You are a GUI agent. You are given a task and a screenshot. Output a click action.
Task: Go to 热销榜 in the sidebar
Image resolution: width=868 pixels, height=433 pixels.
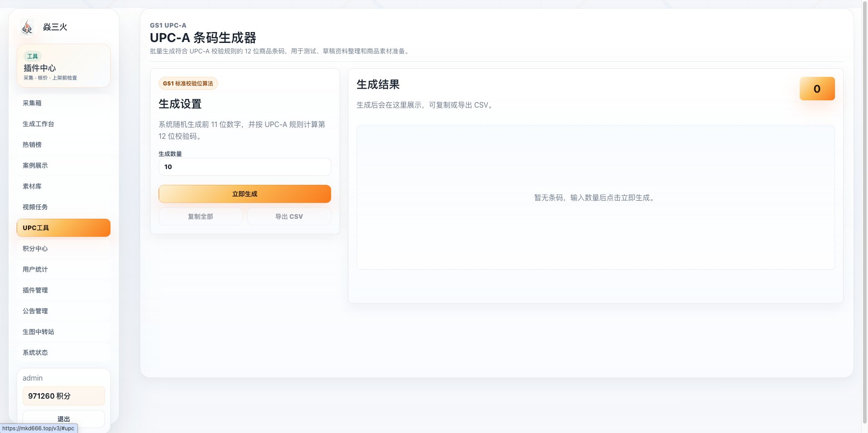click(64, 145)
